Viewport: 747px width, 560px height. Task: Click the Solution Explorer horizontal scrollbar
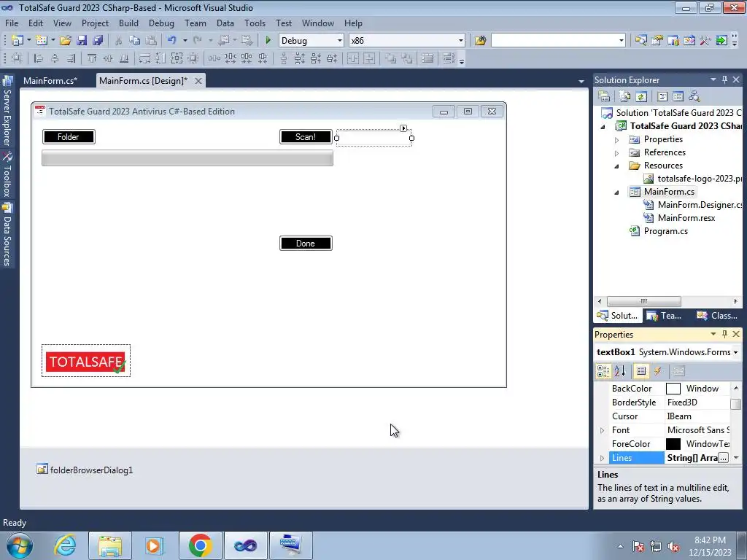coord(643,301)
